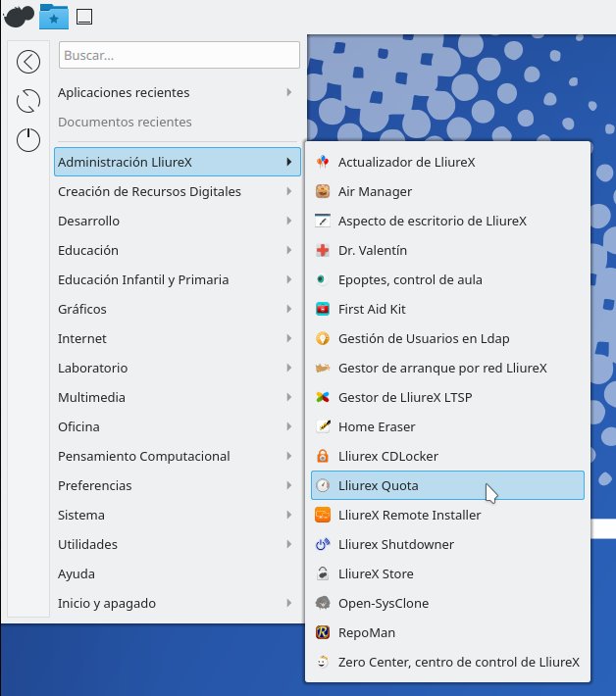Viewport: 616px width, 696px height.
Task: Open the starred folder panel icon
Action: coord(54,17)
